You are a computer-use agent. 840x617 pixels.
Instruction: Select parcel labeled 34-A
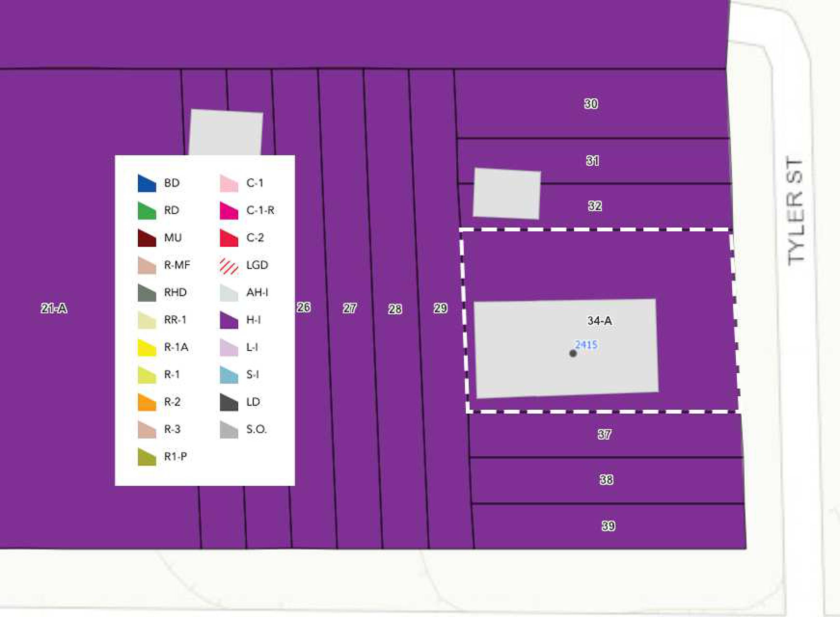tap(600, 321)
